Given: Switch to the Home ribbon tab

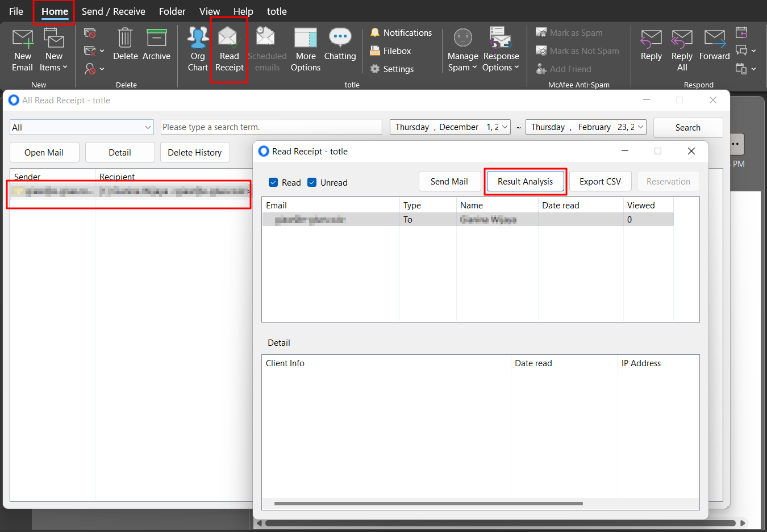Looking at the screenshot, I should (55, 11).
